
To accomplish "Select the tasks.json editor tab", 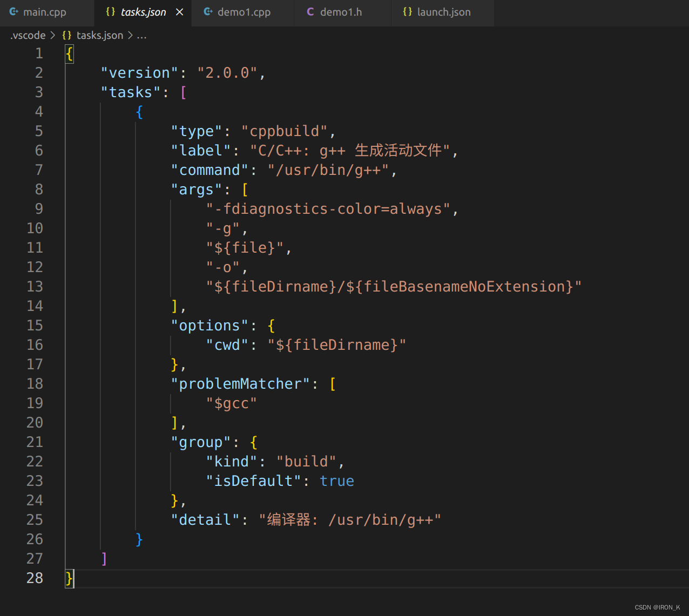I will coord(143,12).
